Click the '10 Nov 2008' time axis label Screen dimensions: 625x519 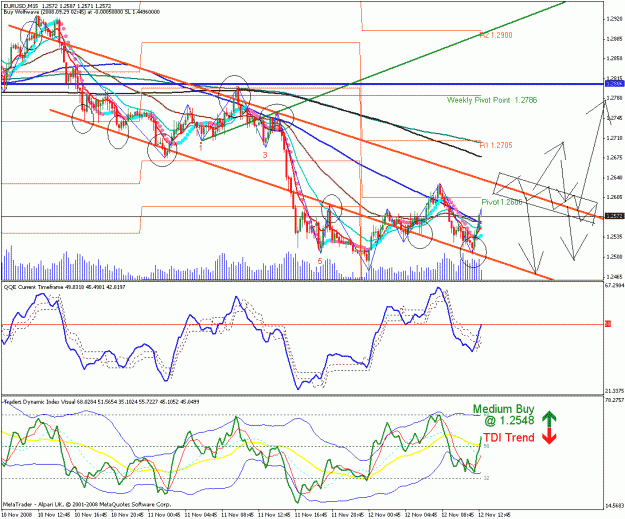coord(17,515)
